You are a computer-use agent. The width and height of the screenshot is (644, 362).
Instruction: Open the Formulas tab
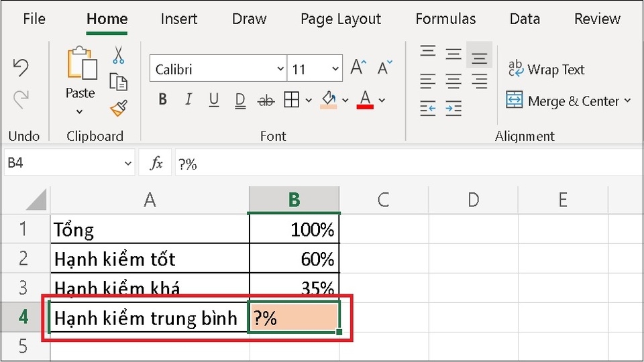(x=445, y=19)
